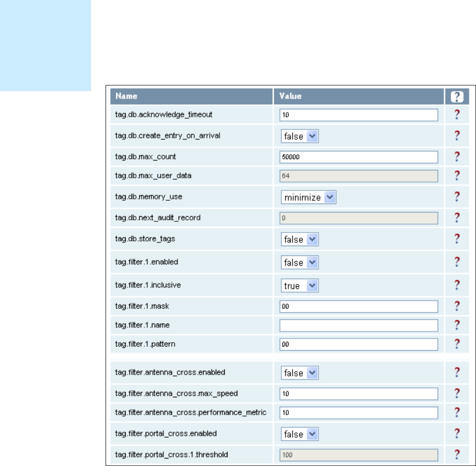
Task: Select the tag.filter.portal_cross.1.threshold label
Action: click(x=171, y=455)
